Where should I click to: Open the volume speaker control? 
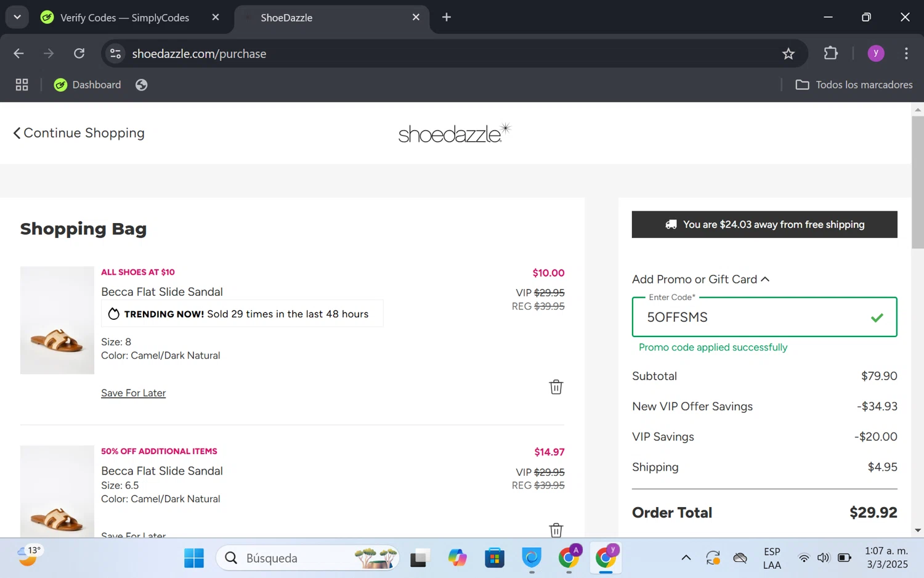pyautogui.click(x=824, y=558)
